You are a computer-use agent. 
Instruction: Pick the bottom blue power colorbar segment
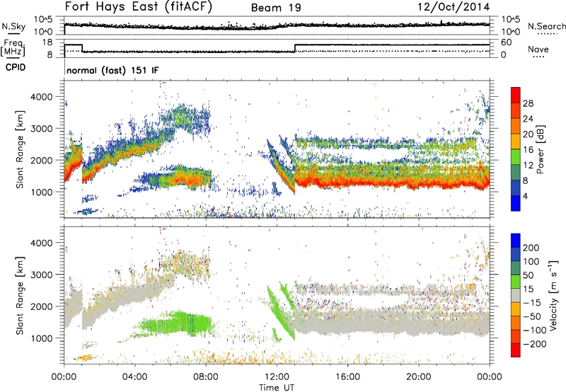[516, 203]
